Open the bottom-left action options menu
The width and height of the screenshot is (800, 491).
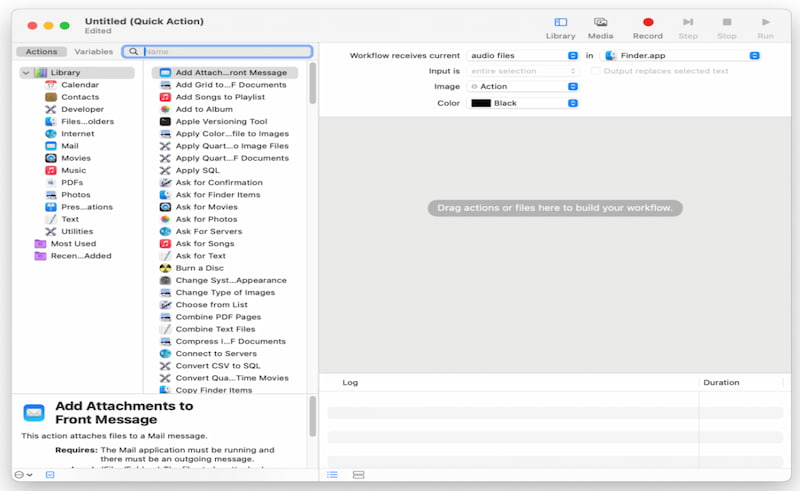[23, 475]
